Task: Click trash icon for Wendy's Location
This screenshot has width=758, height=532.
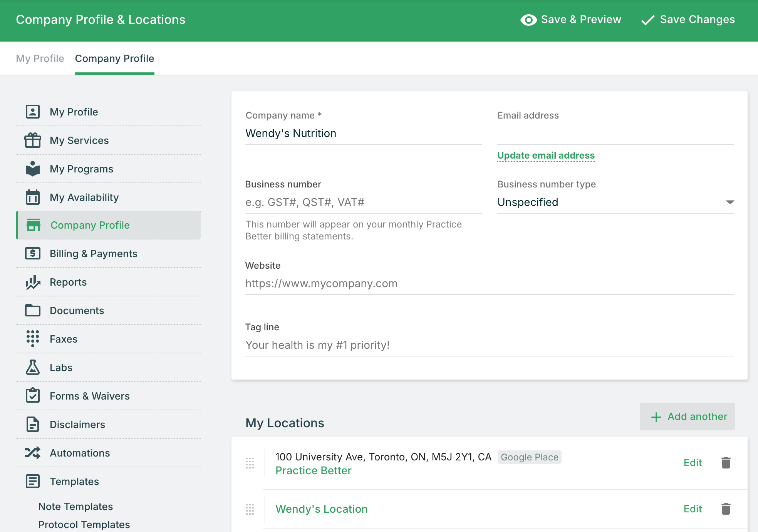Action: 726,509
